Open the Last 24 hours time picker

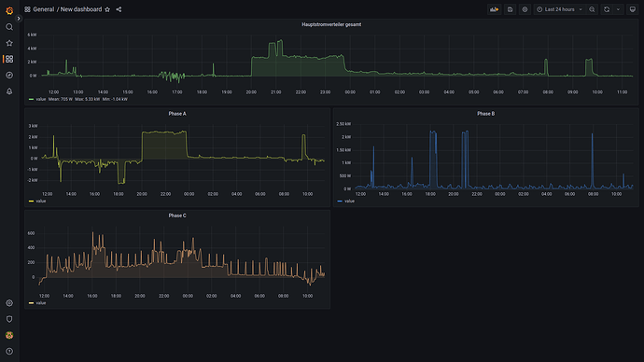pos(559,9)
